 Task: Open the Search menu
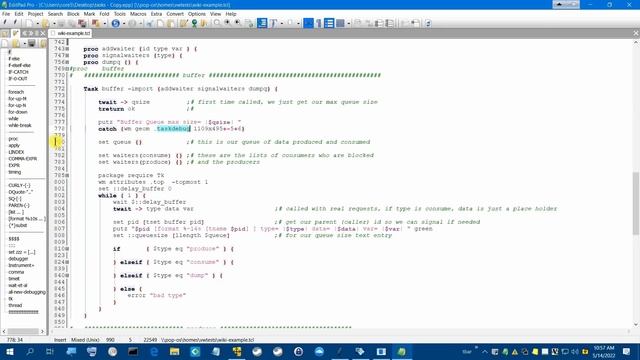[x=55, y=14]
